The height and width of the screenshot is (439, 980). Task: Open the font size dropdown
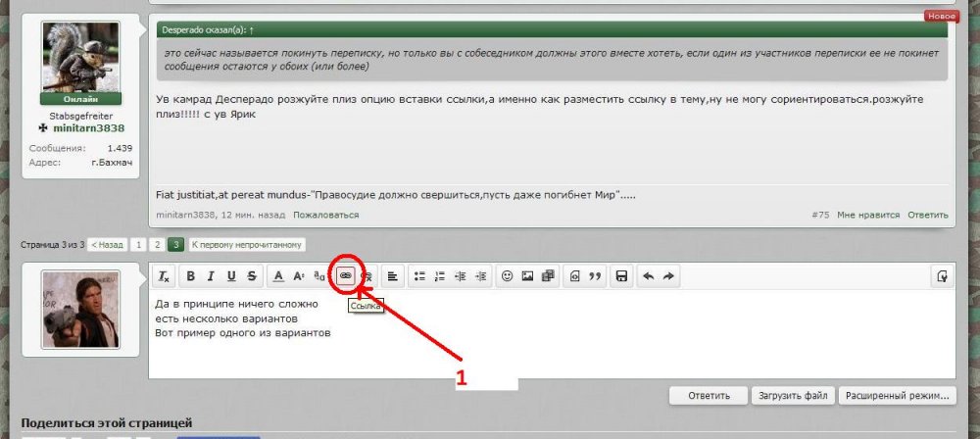(x=299, y=276)
